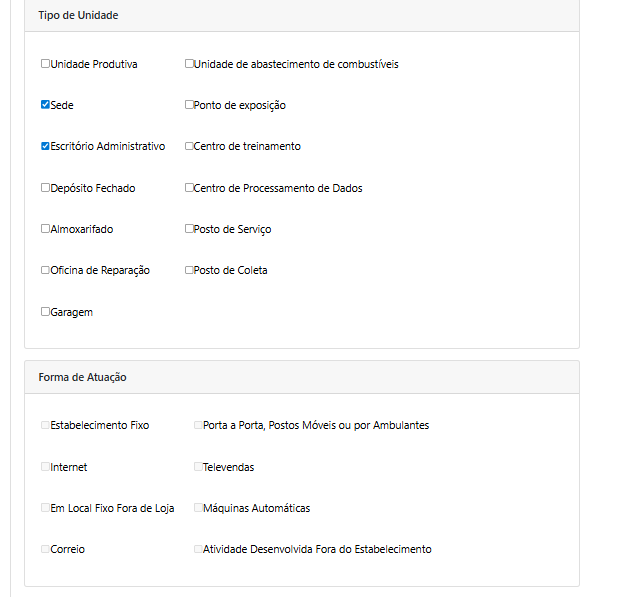Check the Máquinas Automáticas box
This screenshot has height=597, width=643.
[x=198, y=508]
